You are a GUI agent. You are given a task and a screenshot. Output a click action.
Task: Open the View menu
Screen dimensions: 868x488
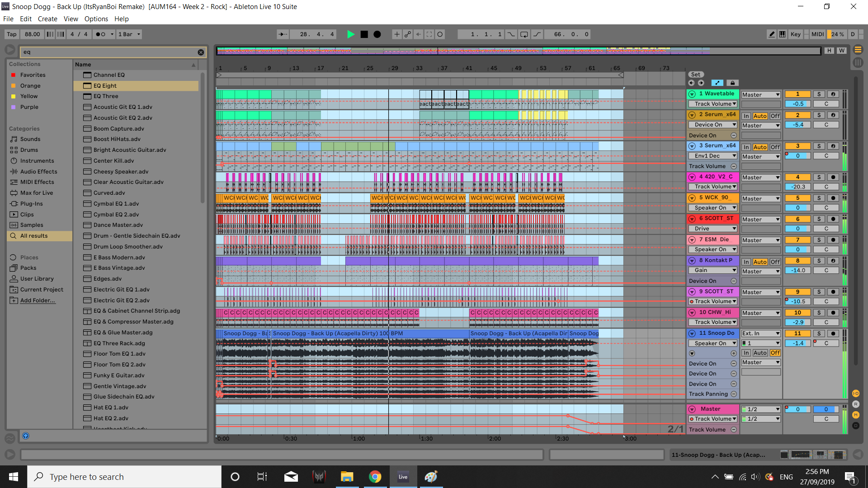click(71, 19)
